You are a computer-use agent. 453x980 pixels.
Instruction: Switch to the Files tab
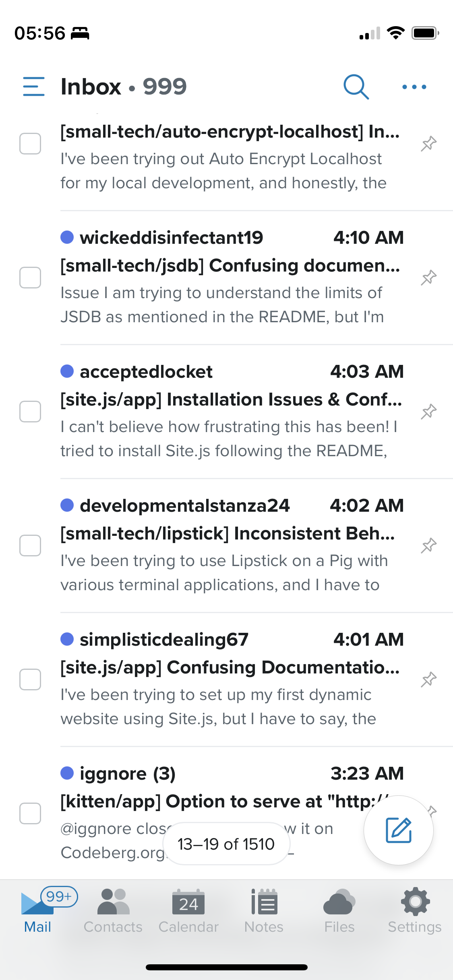339,911
